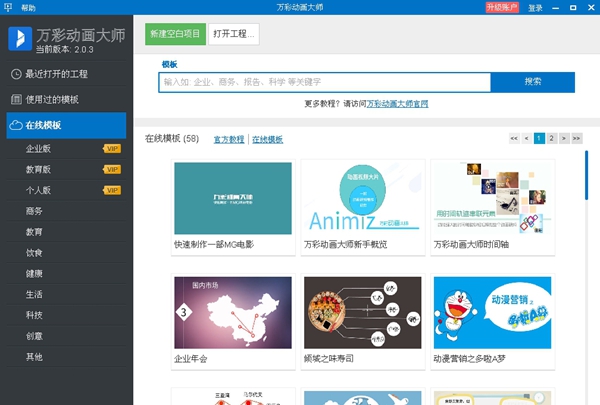Click the clock icon for recently opened projects

(16, 74)
